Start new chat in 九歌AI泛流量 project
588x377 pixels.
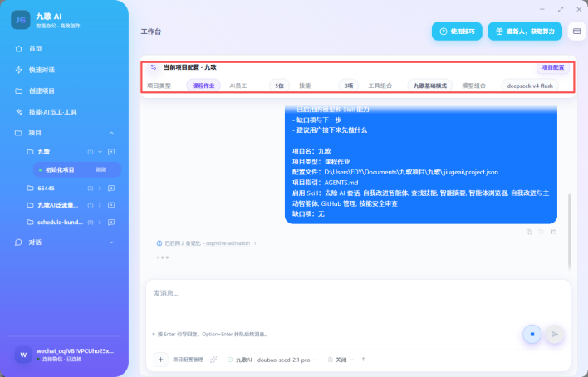[x=111, y=205]
